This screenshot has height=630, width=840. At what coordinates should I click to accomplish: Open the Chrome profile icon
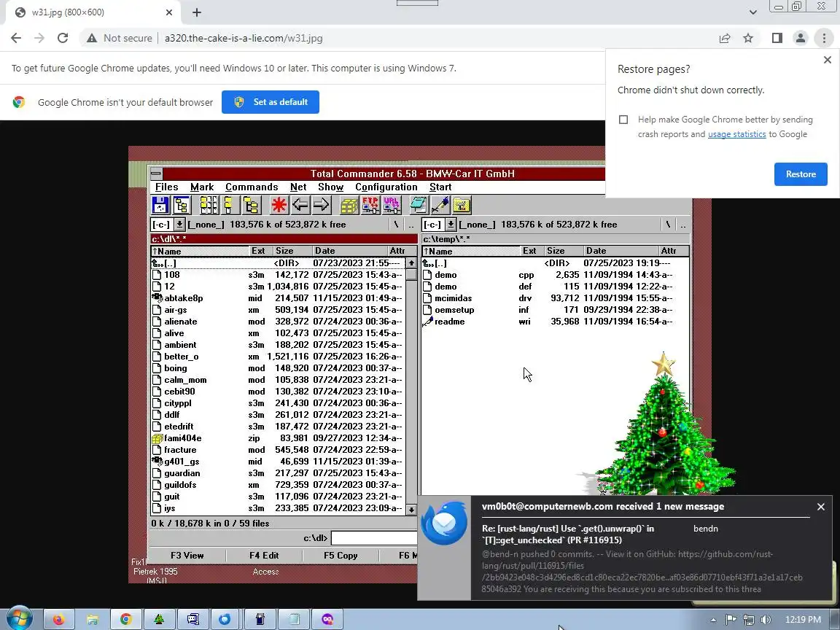coord(801,38)
